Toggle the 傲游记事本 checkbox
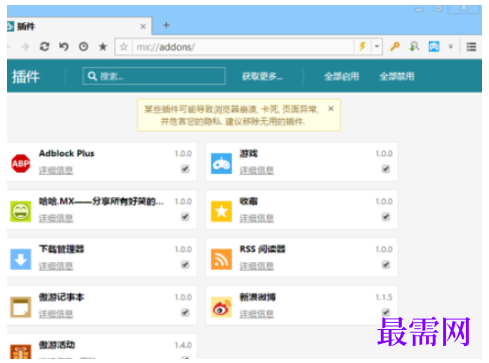489x363 pixels. point(185,313)
